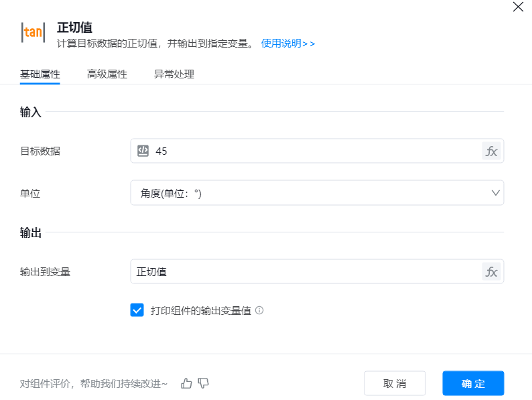Click the 打印组件的输出变量值 label text
Image resolution: width=532 pixels, height=400 pixels.
(200, 310)
